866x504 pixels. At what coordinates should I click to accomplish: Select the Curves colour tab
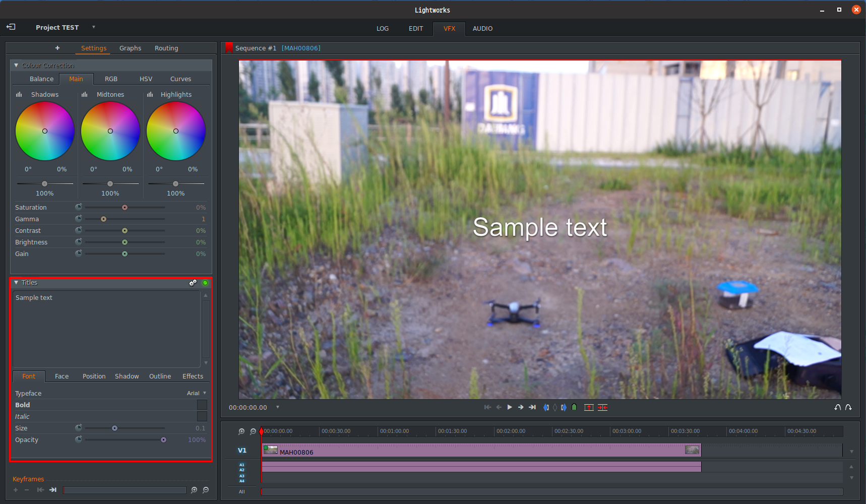(180, 79)
